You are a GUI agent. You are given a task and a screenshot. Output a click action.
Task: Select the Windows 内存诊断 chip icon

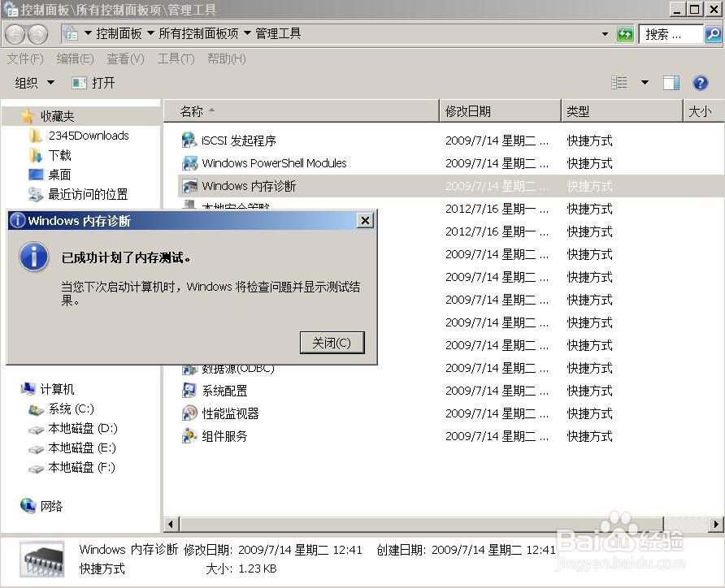coord(189,186)
